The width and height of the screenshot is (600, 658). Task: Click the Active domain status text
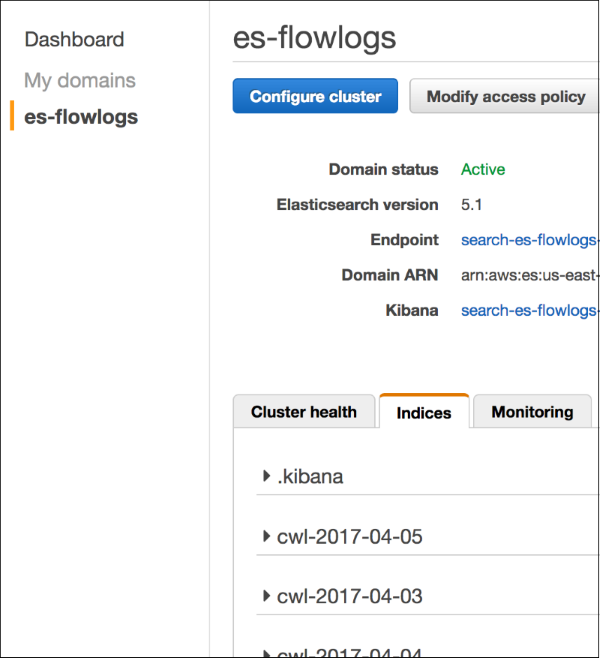click(x=483, y=170)
